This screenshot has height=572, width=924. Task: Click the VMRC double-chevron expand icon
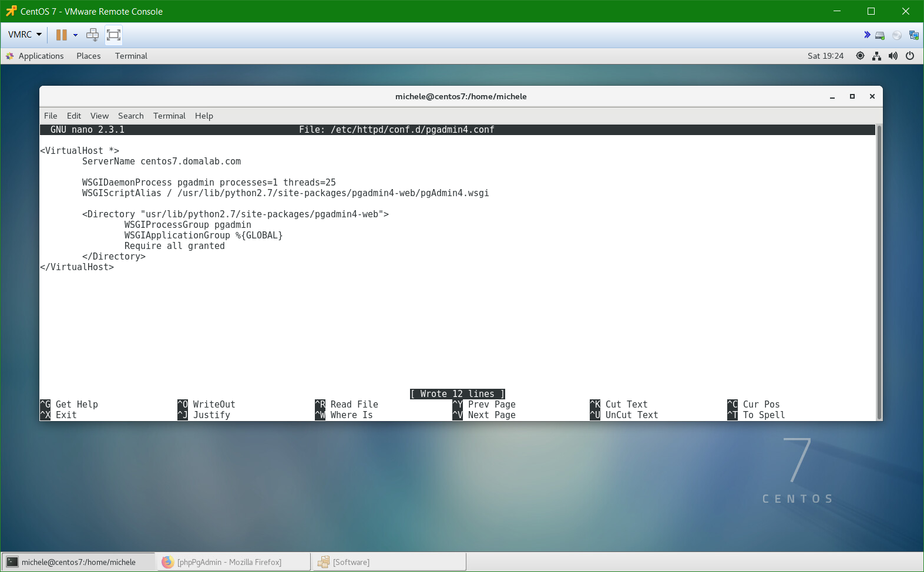(x=867, y=35)
